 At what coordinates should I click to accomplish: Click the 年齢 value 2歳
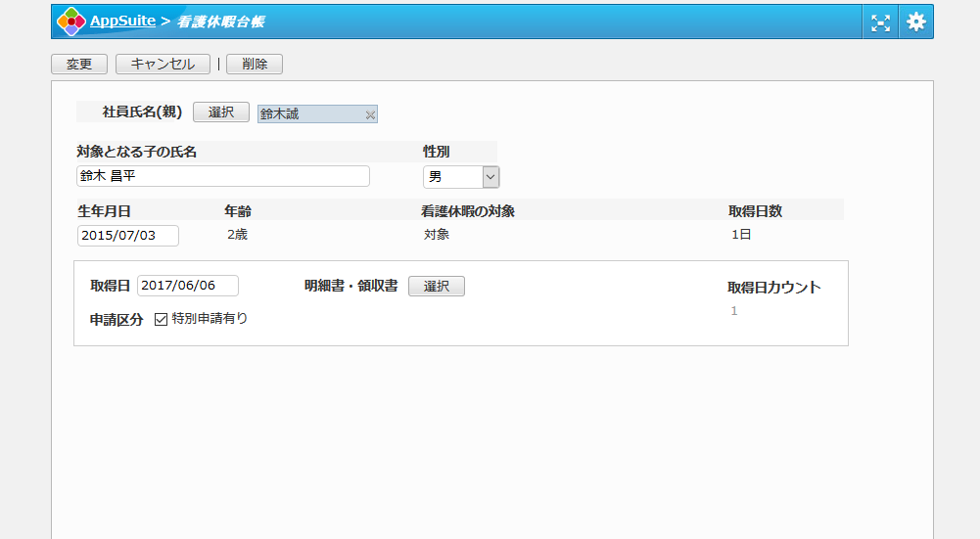(237, 235)
